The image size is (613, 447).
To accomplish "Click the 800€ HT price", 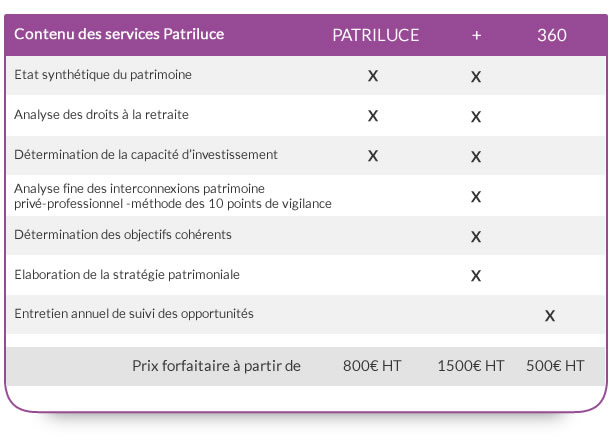I will 372,366.
